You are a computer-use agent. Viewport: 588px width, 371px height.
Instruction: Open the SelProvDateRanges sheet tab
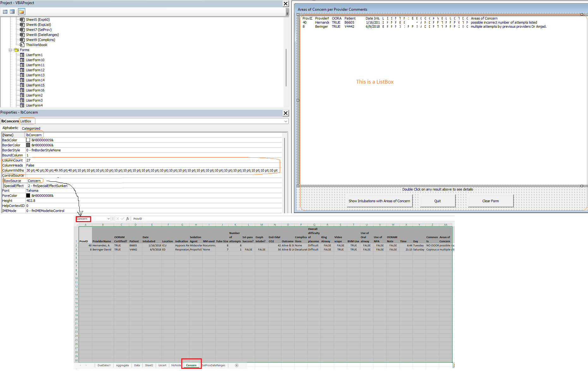point(214,365)
